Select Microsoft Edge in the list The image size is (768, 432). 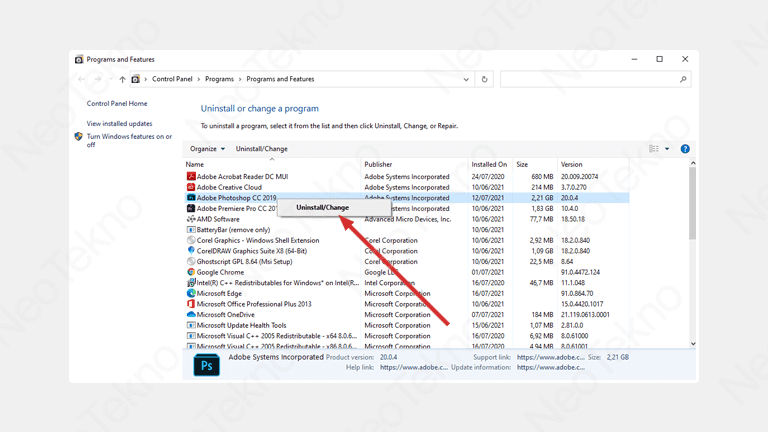tap(219, 293)
